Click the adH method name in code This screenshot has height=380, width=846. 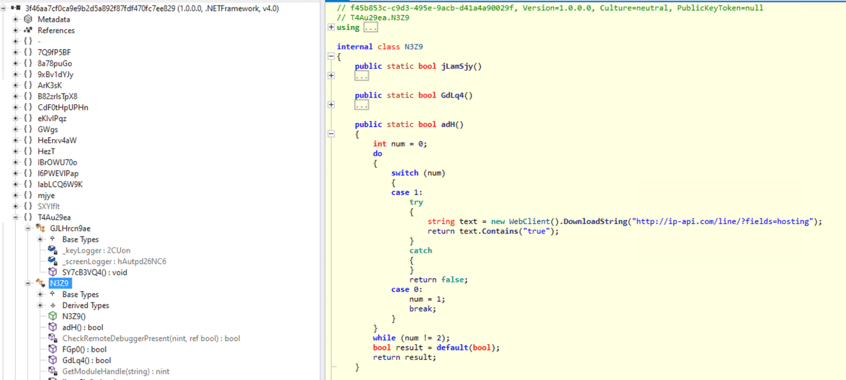pyautogui.click(x=448, y=125)
